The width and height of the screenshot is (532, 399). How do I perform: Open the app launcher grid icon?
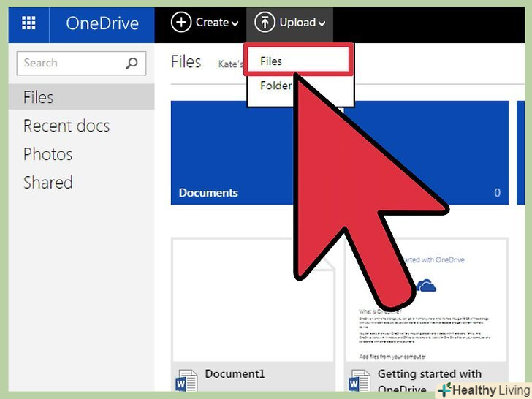pos(28,23)
